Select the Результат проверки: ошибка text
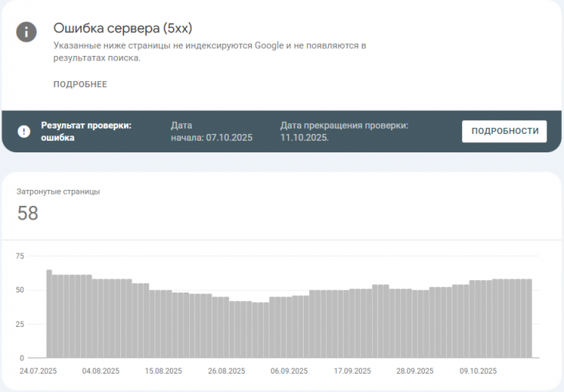 coord(86,132)
